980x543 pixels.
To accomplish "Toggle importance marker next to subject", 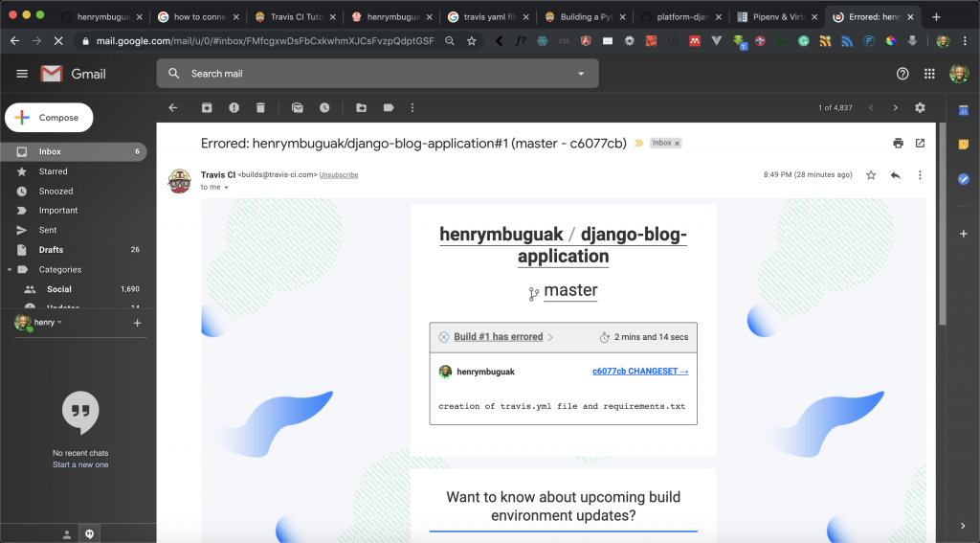I will coord(638,144).
